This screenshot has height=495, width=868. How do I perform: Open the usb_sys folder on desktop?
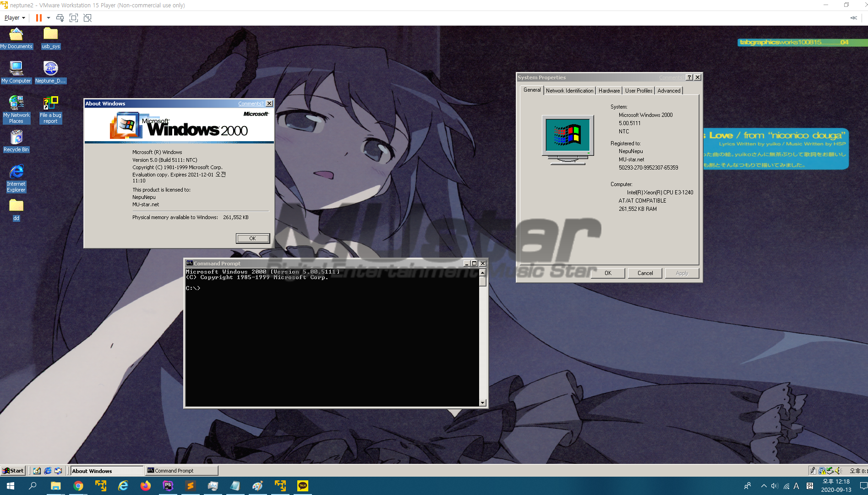50,38
